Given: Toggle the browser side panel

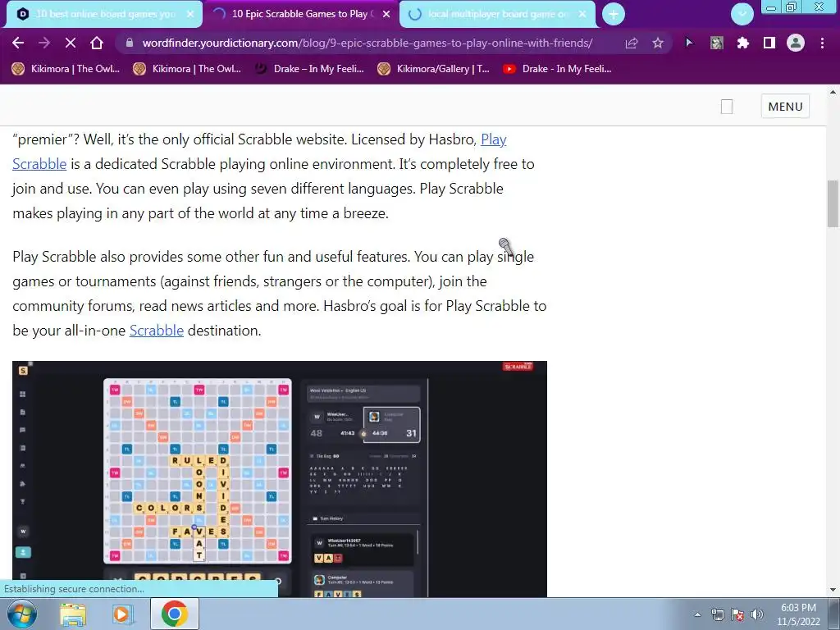Looking at the screenshot, I should 769,43.
